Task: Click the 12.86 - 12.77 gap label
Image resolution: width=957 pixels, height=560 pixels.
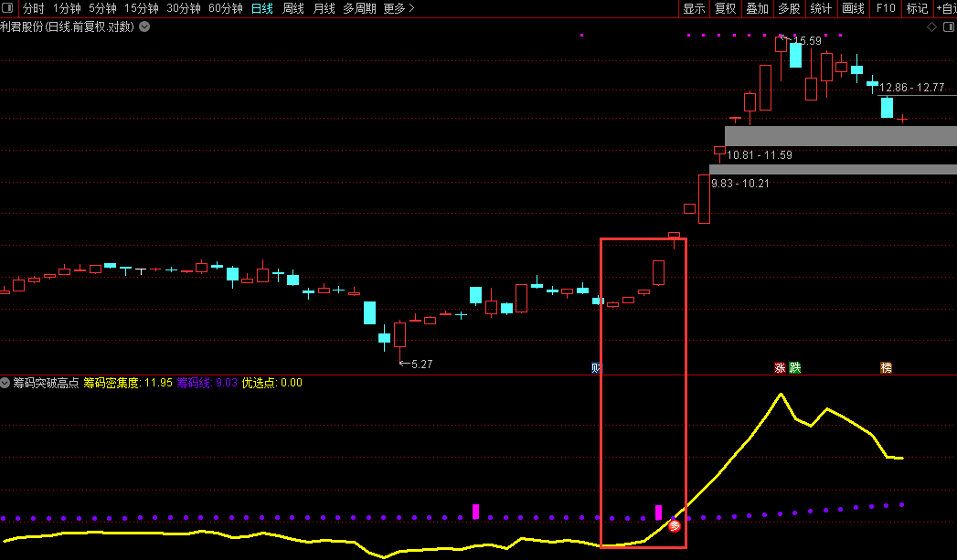Action: pyautogui.click(x=912, y=87)
